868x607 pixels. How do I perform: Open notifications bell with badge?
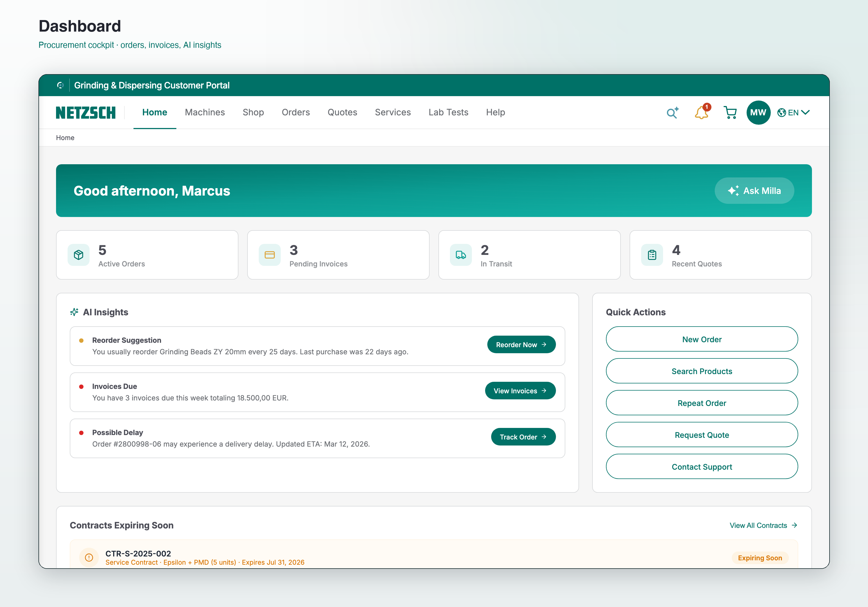click(x=702, y=112)
